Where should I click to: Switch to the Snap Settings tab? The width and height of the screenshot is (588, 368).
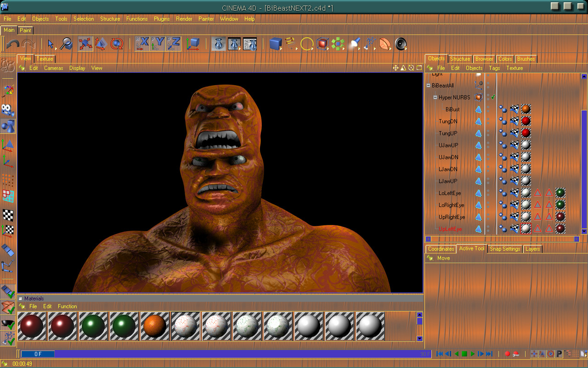point(504,249)
